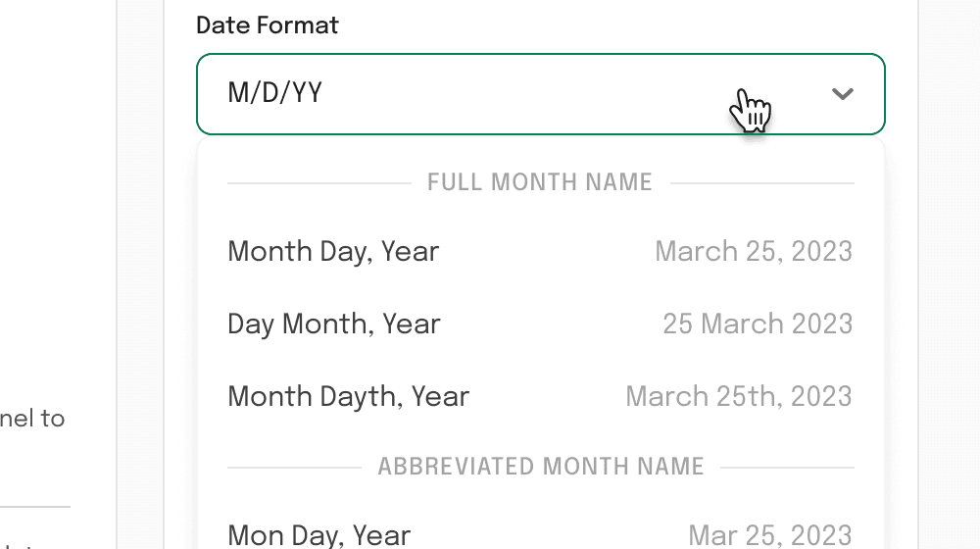
Task: Pick the 'Month Dayth, Year' format option
Action: (x=541, y=396)
